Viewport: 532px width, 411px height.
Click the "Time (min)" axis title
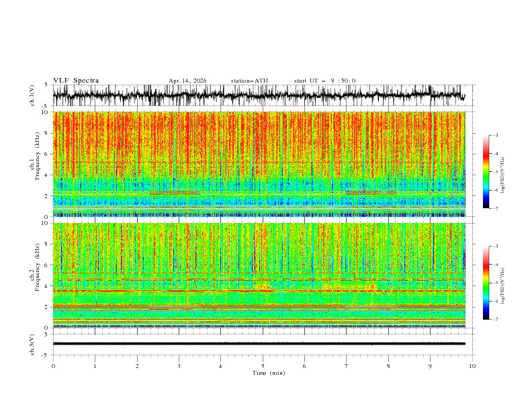pos(269,373)
